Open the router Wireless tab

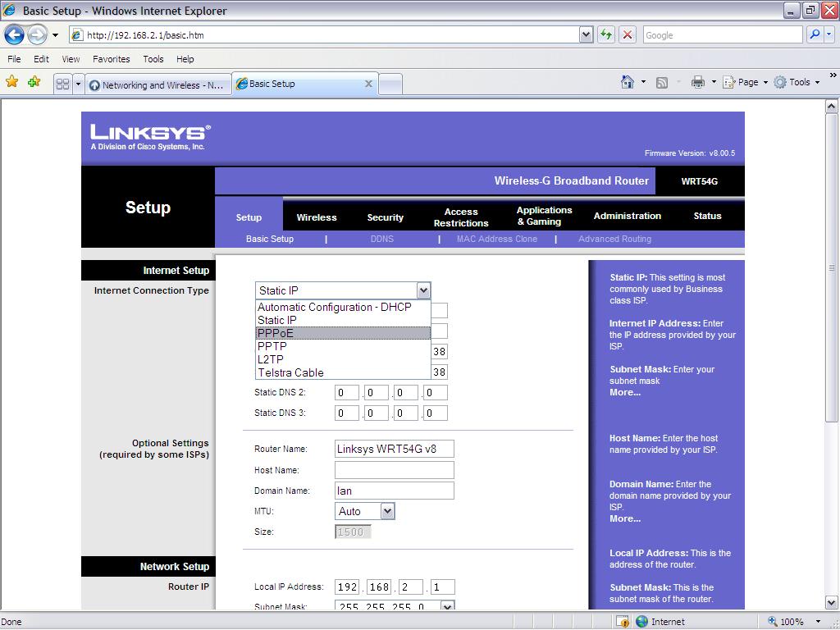coord(317,217)
